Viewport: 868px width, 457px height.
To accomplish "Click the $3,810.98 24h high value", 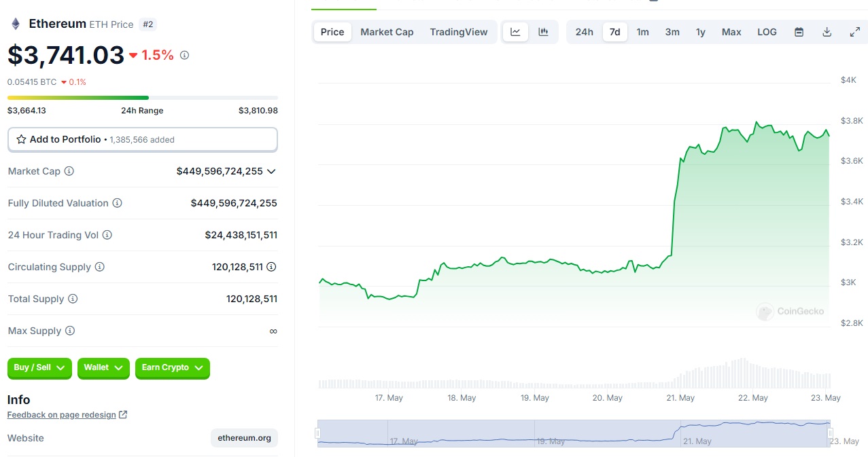I will coord(258,111).
